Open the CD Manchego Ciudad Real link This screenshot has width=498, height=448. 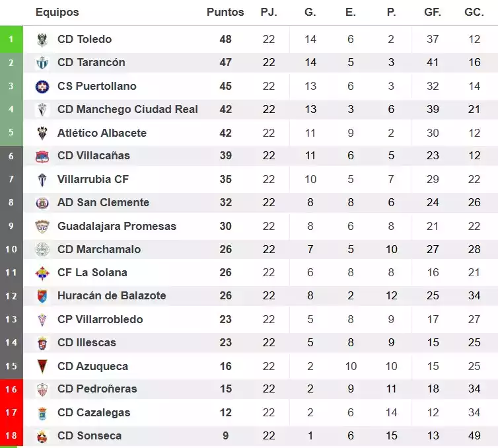coord(127,109)
